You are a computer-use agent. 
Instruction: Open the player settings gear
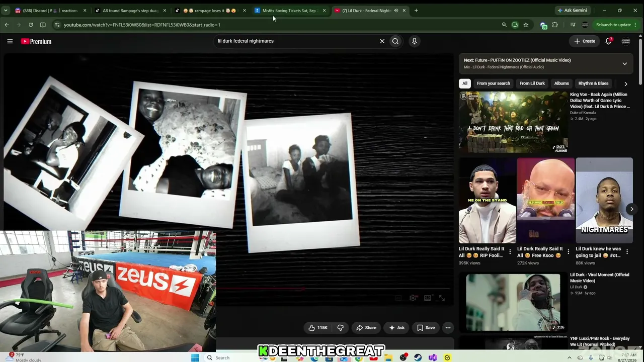pyautogui.click(x=413, y=298)
